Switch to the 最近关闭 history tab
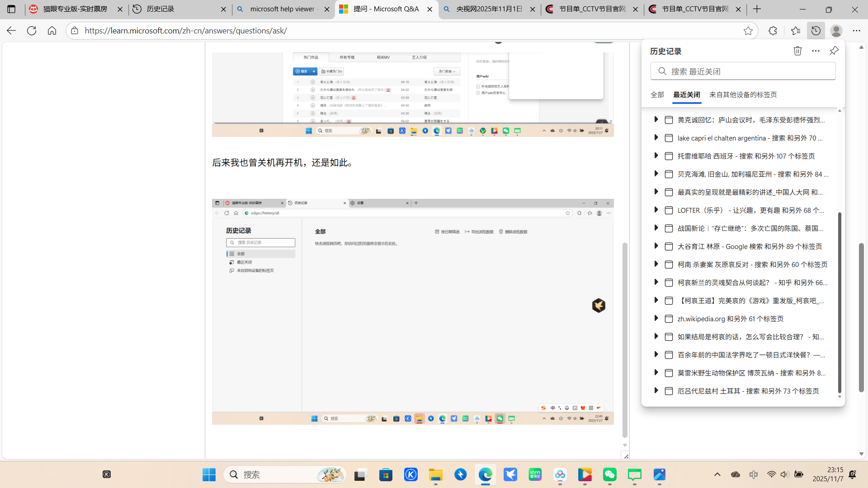The image size is (868, 488). (x=686, y=94)
